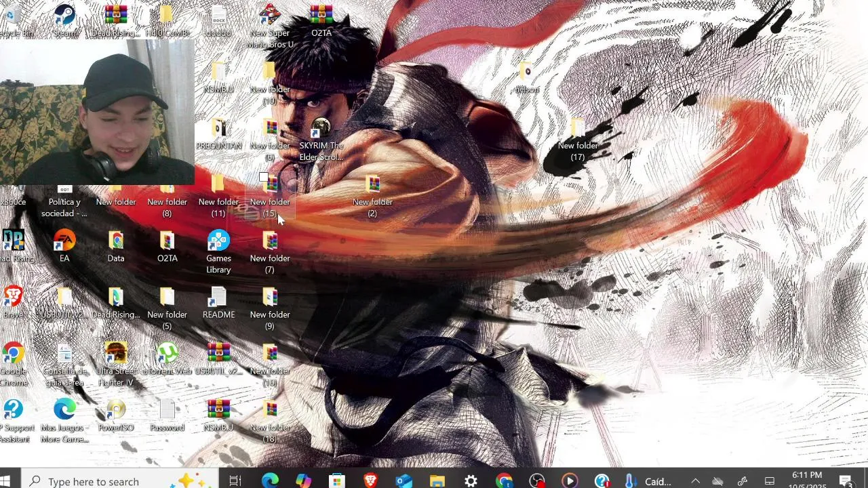Select the Data folder icon

coord(116,246)
